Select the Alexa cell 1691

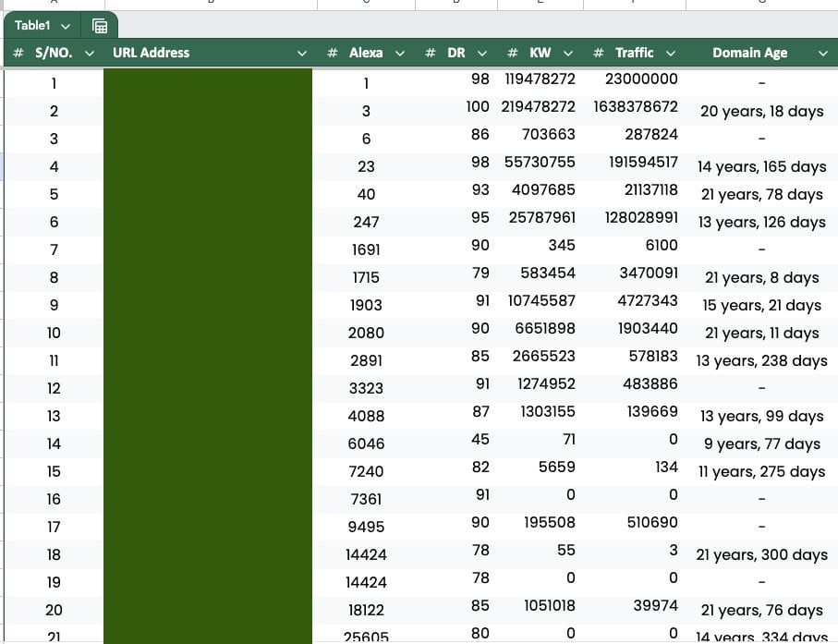366,250
